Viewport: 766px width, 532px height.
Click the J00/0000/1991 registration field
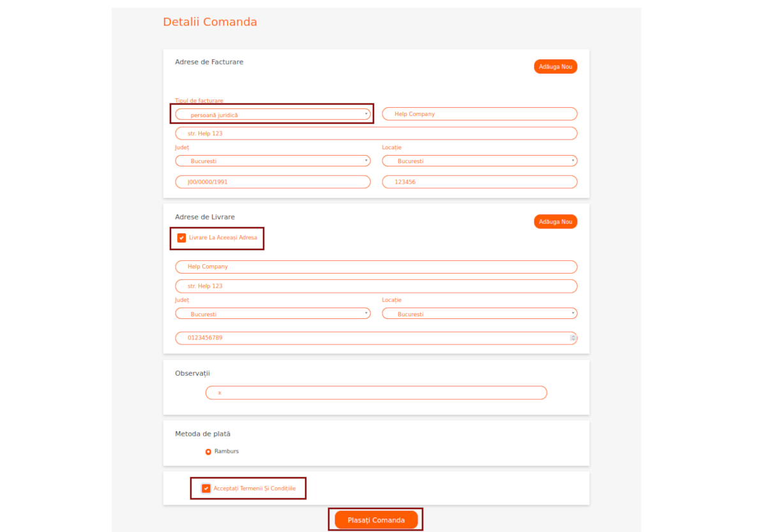pyautogui.click(x=273, y=182)
